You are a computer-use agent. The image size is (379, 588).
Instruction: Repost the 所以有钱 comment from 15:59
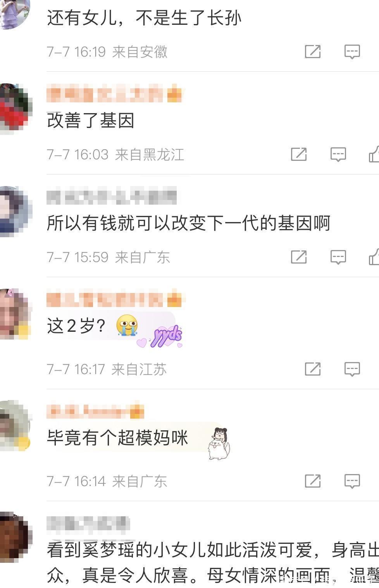pyautogui.click(x=299, y=257)
